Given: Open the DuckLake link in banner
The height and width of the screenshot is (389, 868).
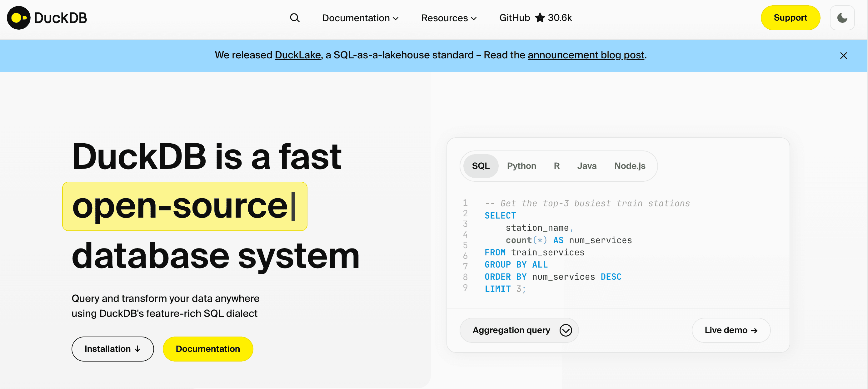Looking at the screenshot, I should [x=297, y=55].
